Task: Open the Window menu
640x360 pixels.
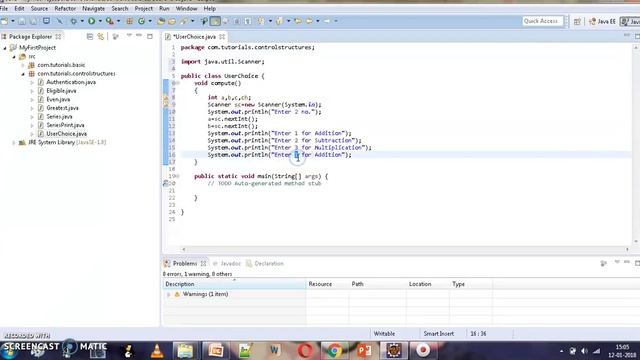Action: point(186,8)
